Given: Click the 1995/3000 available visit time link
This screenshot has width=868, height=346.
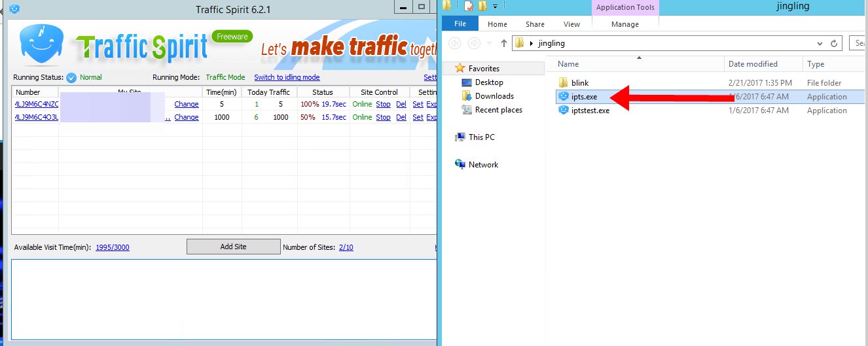Looking at the screenshot, I should [x=113, y=247].
